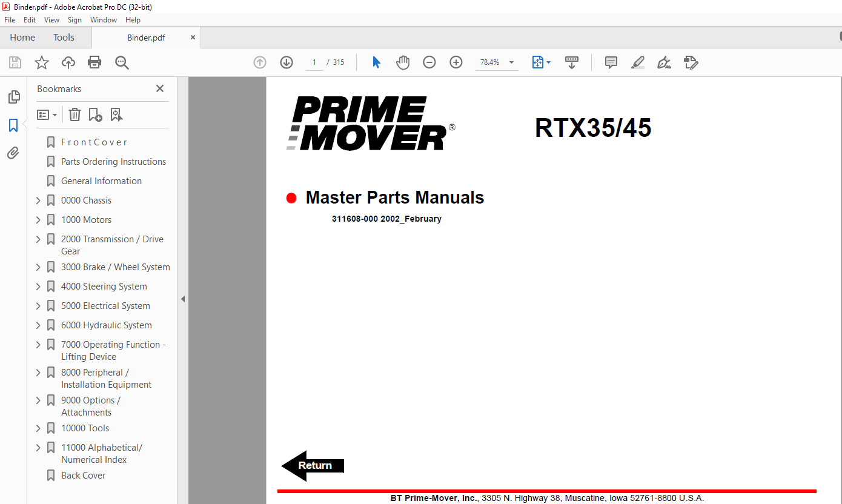Go to previous page arrow
This screenshot has height=504, width=842.
pyautogui.click(x=260, y=62)
